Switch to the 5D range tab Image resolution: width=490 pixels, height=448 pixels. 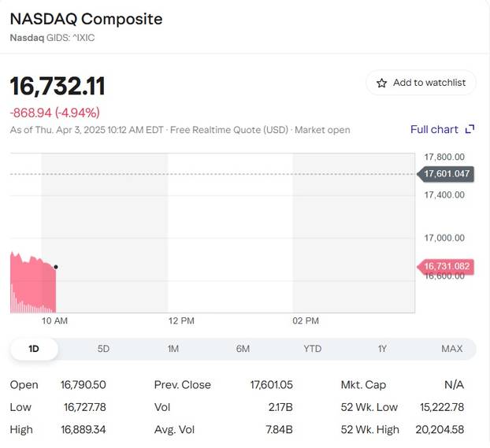pos(103,349)
